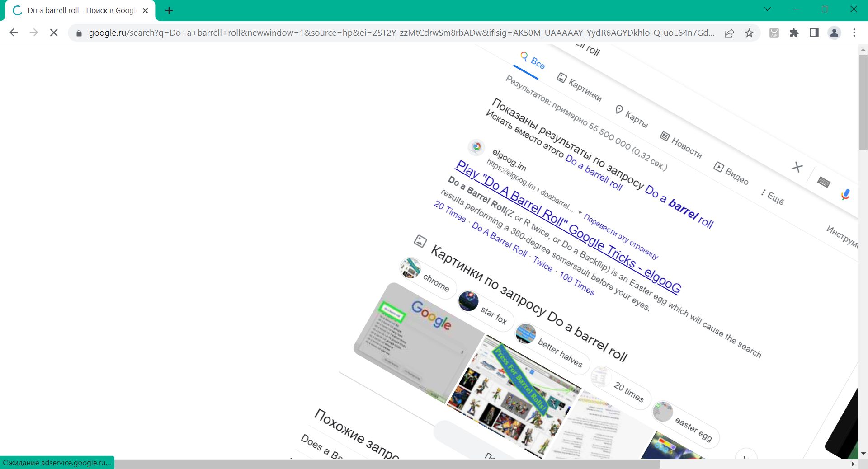Stop loading the page
The height and width of the screenshot is (469, 868).
coord(53,33)
